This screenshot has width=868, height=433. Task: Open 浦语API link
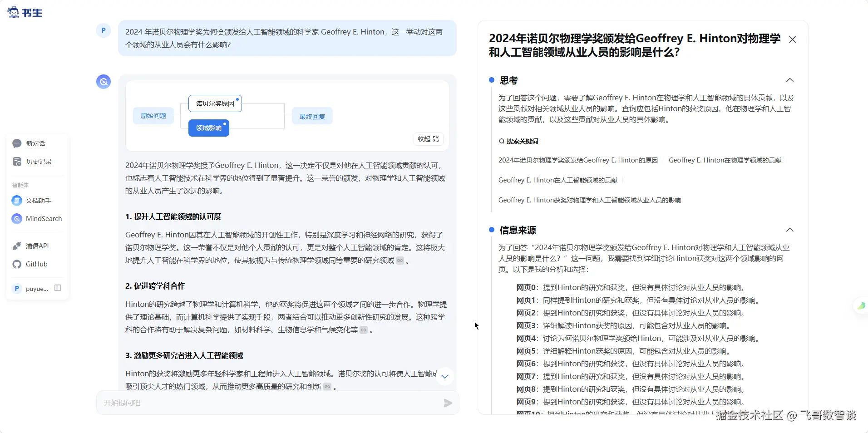point(37,246)
